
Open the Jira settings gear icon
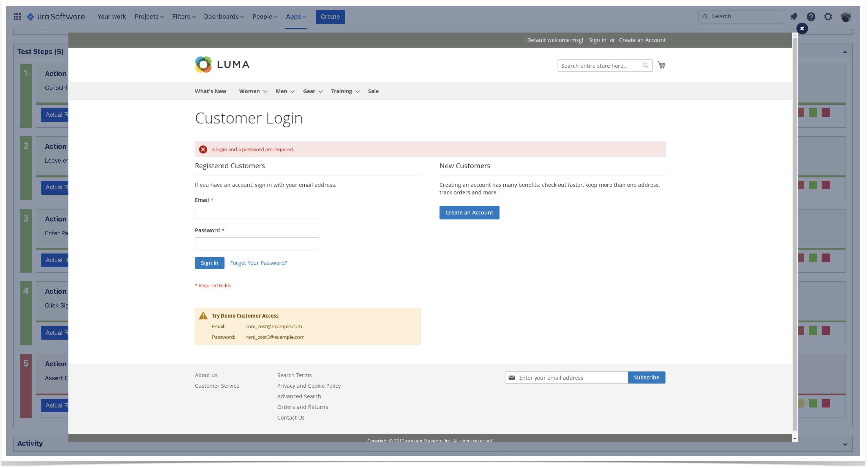coord(828,17)
